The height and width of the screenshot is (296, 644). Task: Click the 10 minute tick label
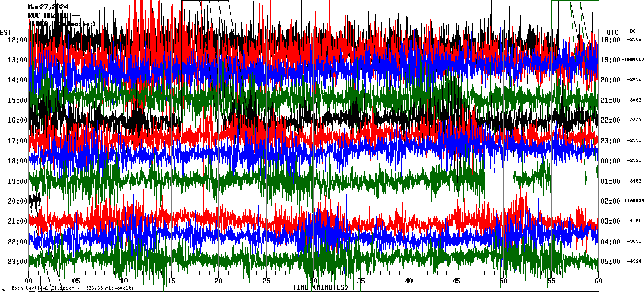[124, 281]
